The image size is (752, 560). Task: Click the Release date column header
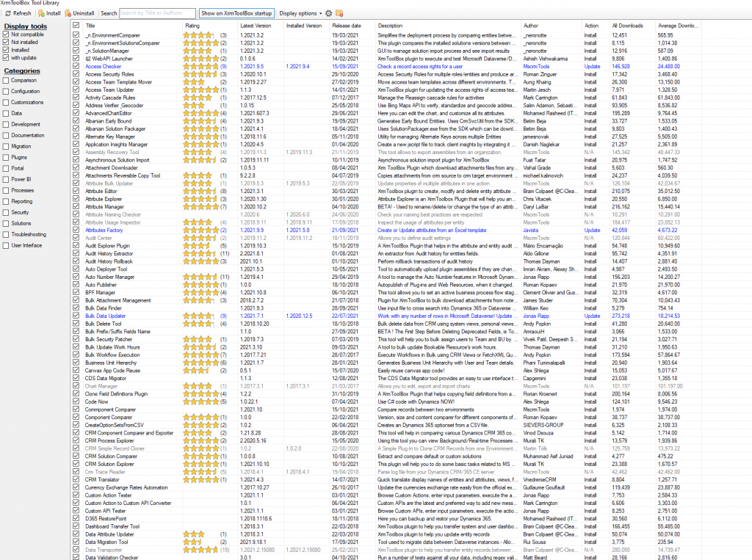pyautogui.click(x=346, y=26)
